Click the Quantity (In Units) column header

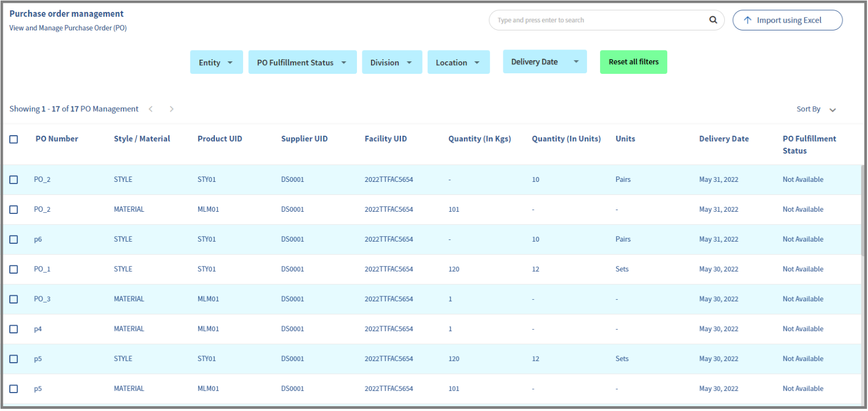click(x=566, y=139)
